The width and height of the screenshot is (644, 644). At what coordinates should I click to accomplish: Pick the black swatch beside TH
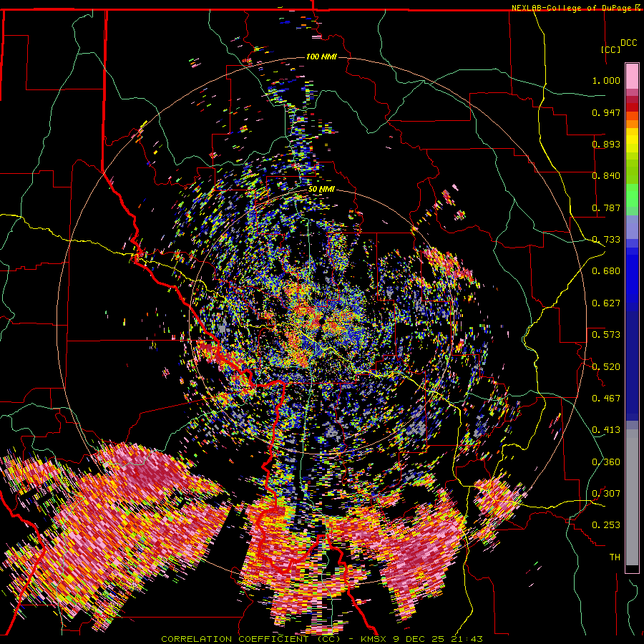click(x=632, y=569)
